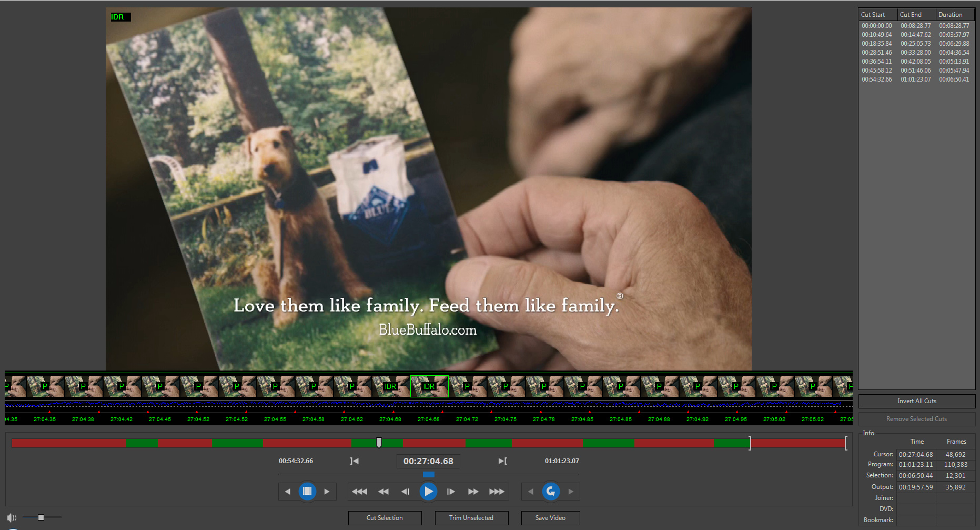Click the double-arrow rewind icon
Screen dimensions: 980x530
383,492
